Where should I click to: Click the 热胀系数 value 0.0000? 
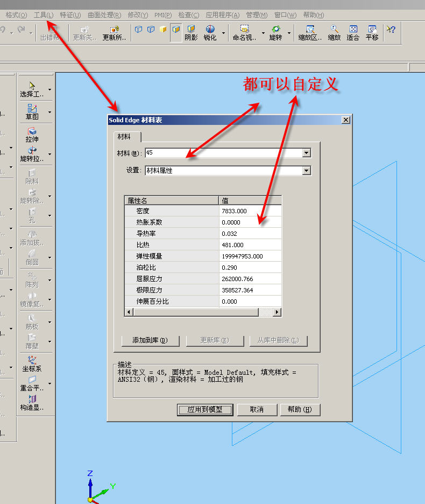click(x=250, y=222)
